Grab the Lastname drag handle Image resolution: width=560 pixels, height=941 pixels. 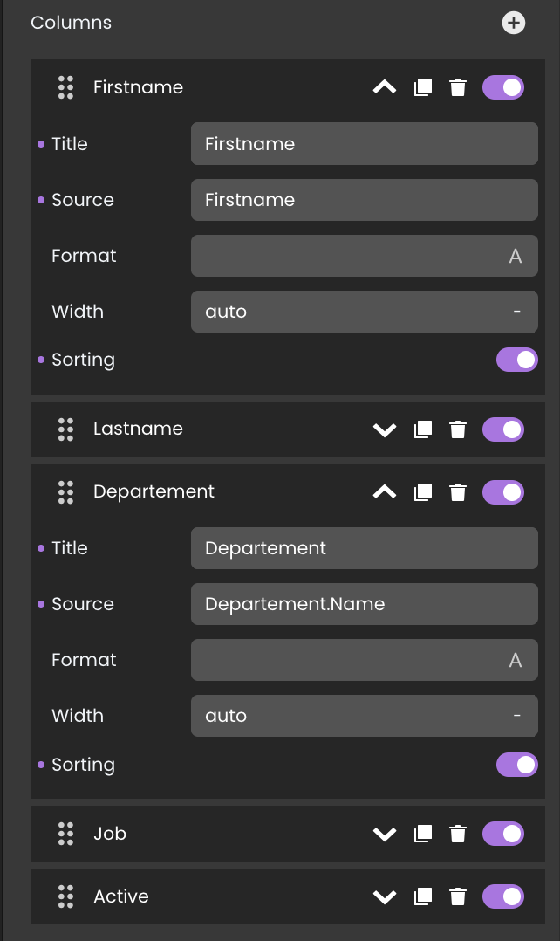[65, 429]
